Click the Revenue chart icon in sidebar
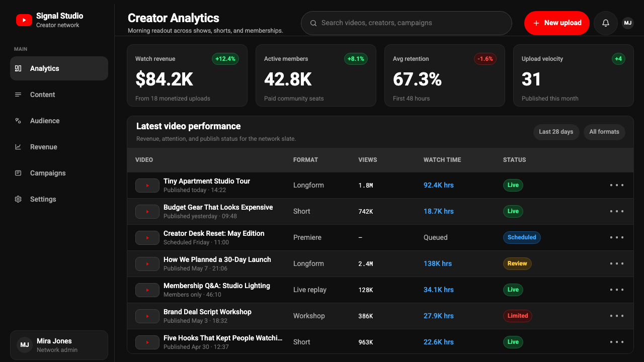 (18, 147)
